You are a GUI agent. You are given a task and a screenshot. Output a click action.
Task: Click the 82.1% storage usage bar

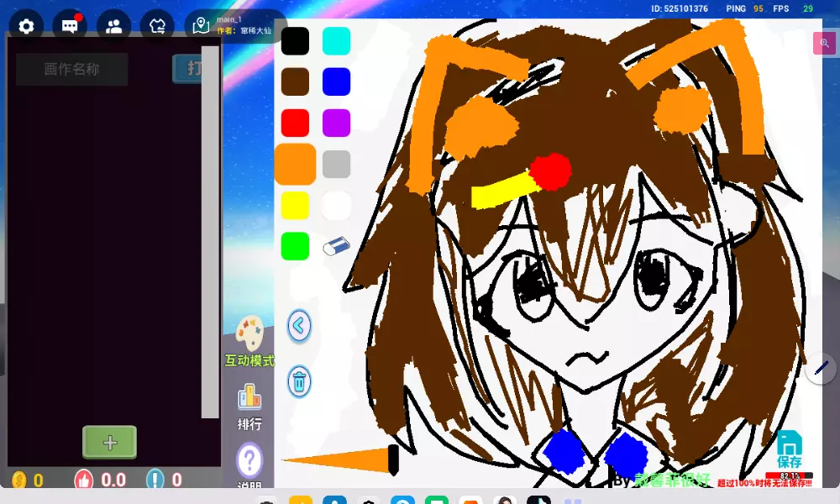click(789, 475)
